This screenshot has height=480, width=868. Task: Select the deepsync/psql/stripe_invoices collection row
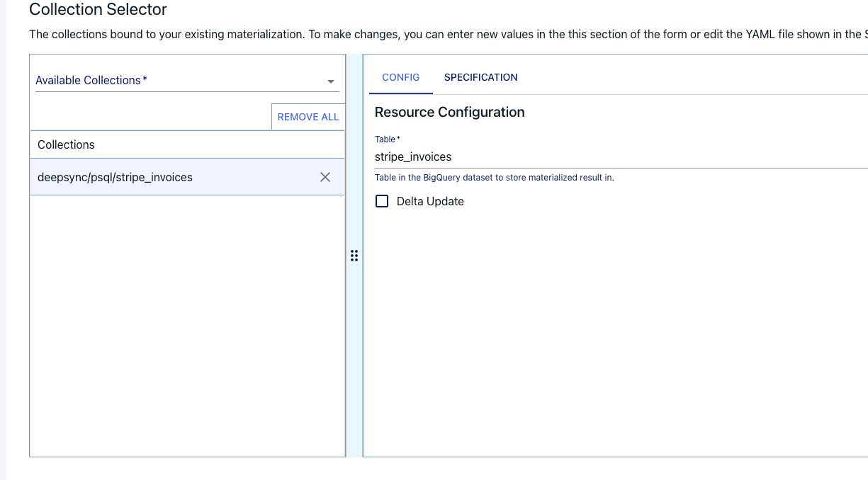coord(115,177)
